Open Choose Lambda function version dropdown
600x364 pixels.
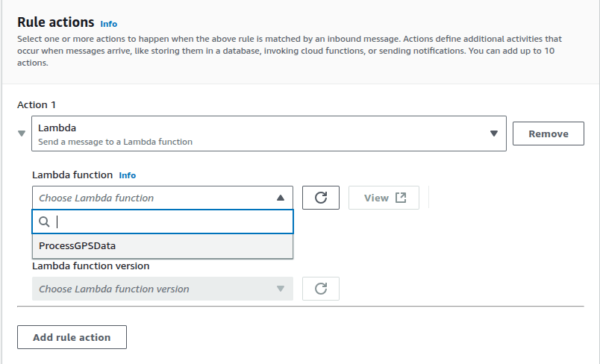157,289
